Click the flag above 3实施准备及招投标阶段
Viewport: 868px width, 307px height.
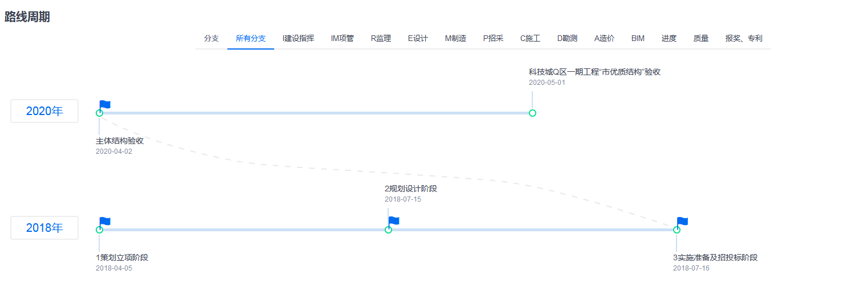[682, 222]
